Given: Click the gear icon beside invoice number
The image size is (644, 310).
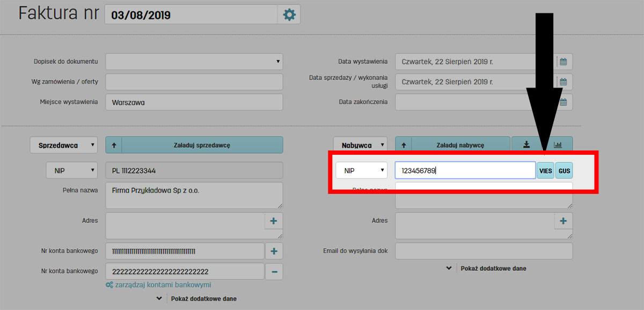Looking at the screenshot, I should 289,15.
